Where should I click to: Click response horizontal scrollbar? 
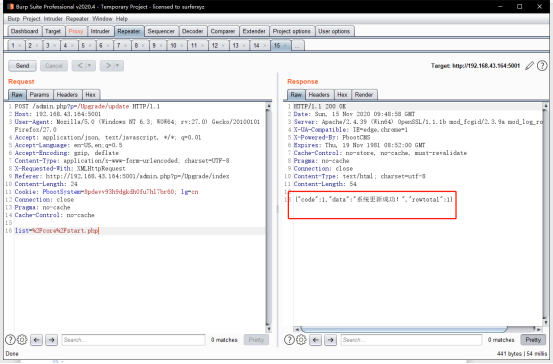pyautogui.click(x=404, y=329)
